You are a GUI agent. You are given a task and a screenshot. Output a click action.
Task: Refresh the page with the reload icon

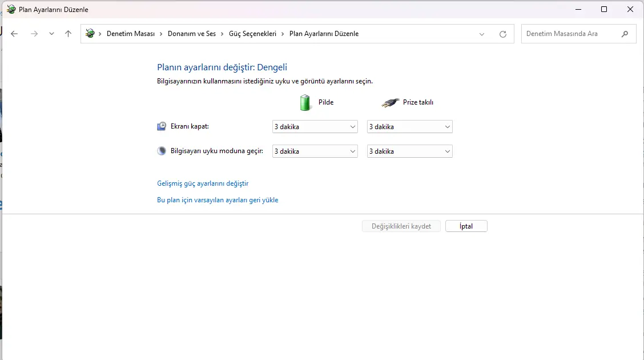click(503, 34)
